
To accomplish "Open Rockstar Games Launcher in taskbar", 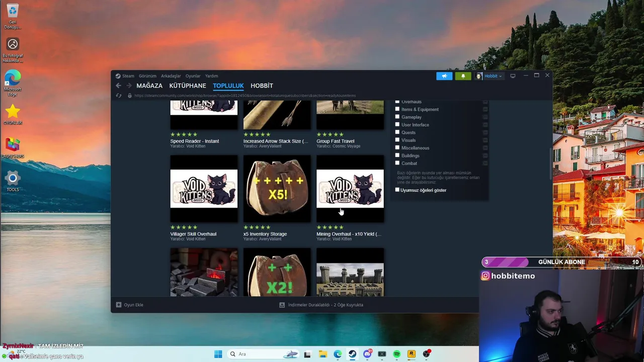I will 412,354.
